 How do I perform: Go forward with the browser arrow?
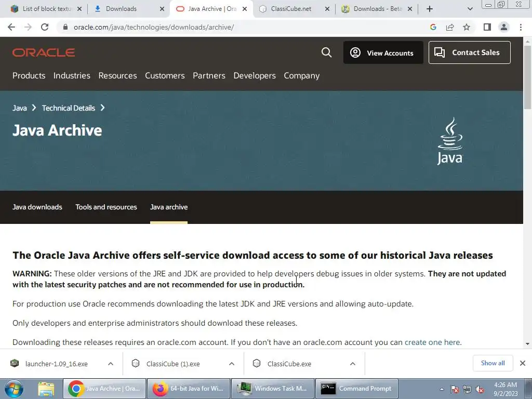coord(28,27)
